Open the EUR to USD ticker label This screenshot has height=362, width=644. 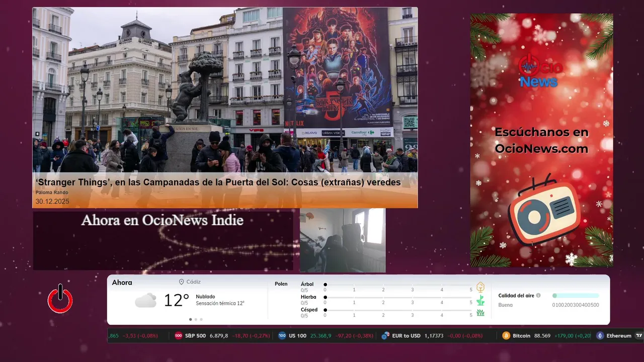pos(406,335)
